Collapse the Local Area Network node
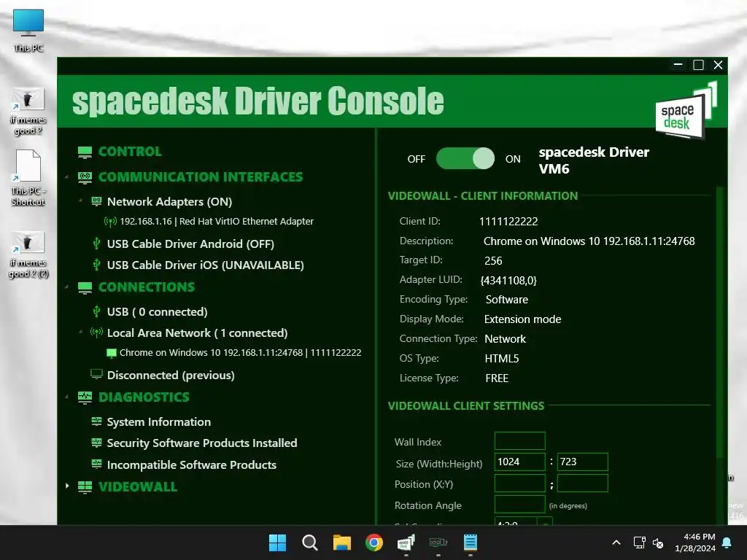The height and width of the screenshot is (560, 747). point(80,332)
